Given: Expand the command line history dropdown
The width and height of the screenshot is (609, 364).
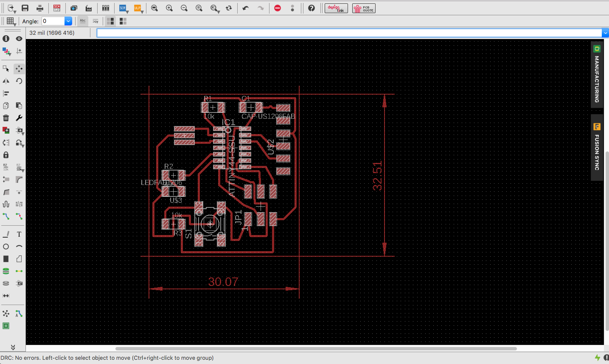Looking at the screenshot, I should click(605, 33).
